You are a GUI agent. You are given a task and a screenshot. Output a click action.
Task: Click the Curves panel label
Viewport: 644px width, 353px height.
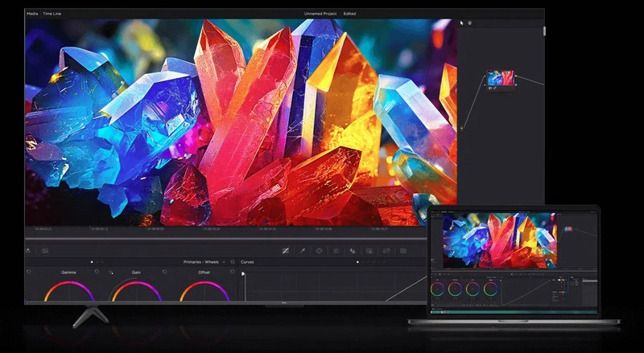click(x=247, y=262)
